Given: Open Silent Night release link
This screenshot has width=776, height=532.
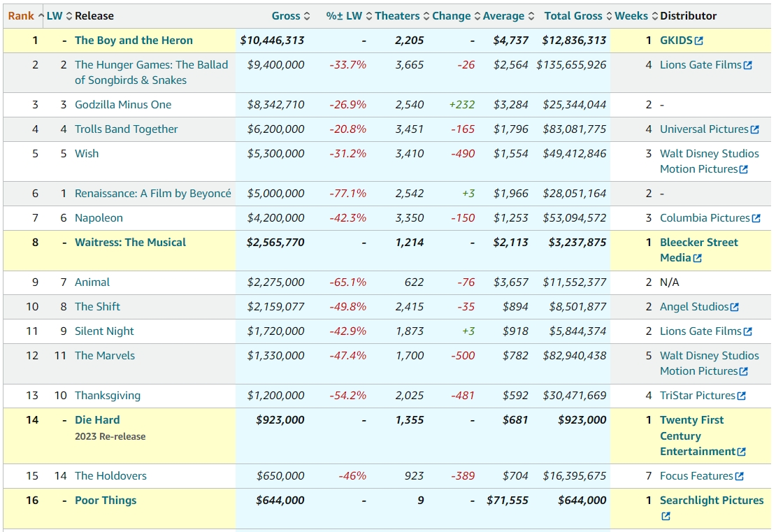Looking at the screenshot, I should click(104, 331).
